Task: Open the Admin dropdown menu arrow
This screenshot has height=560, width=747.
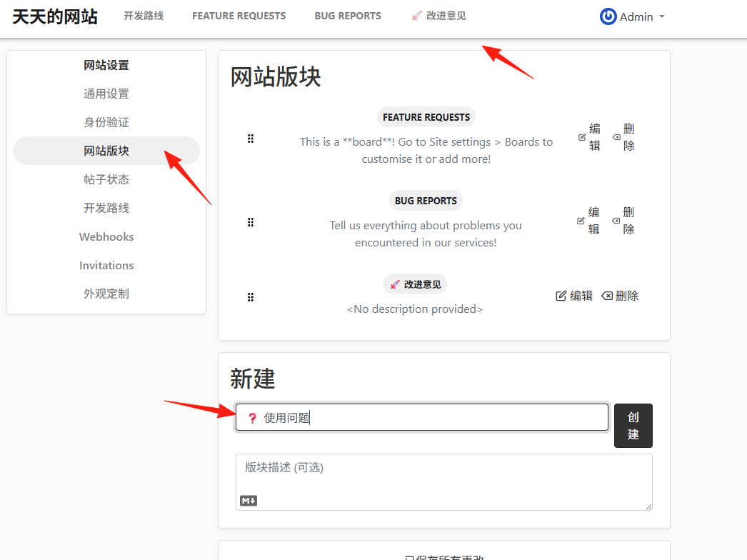Action: pyautogui.click(x=662, y=16)
